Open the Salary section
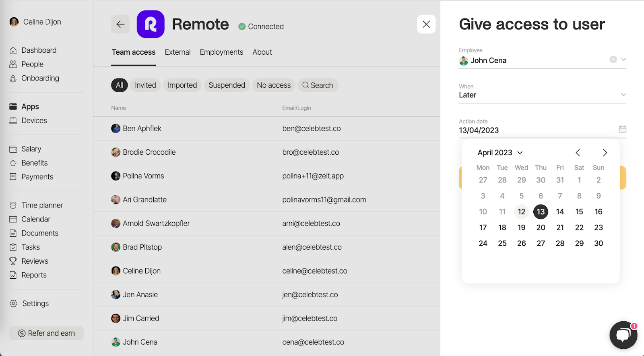The width and height of the screenshot is (644, 356). coord(25,149)
